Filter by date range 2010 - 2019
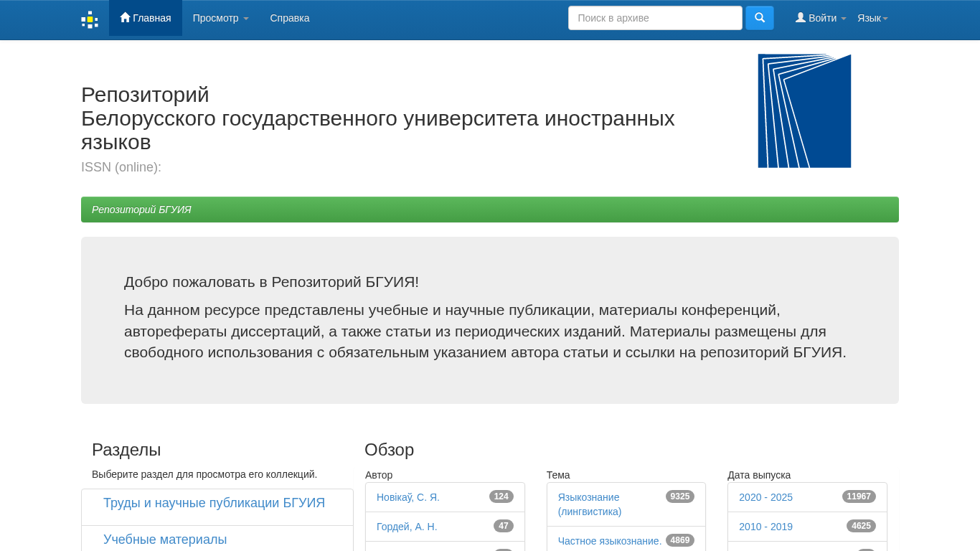Viewport: 980px width, 551px height. (765, 527)
